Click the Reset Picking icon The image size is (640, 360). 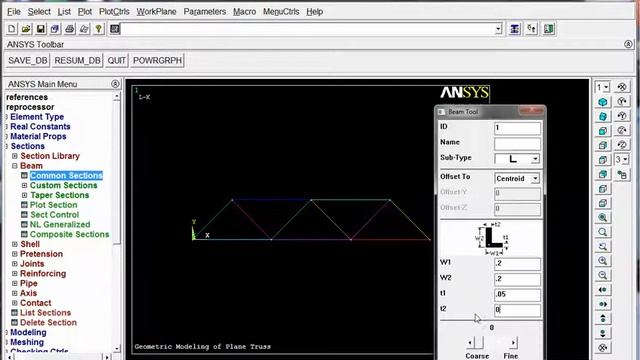(531, 29)
